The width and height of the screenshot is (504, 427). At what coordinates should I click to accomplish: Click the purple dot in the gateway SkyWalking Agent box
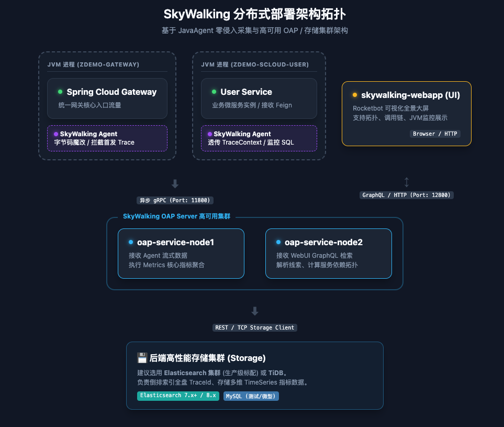(x=56, y=134)
